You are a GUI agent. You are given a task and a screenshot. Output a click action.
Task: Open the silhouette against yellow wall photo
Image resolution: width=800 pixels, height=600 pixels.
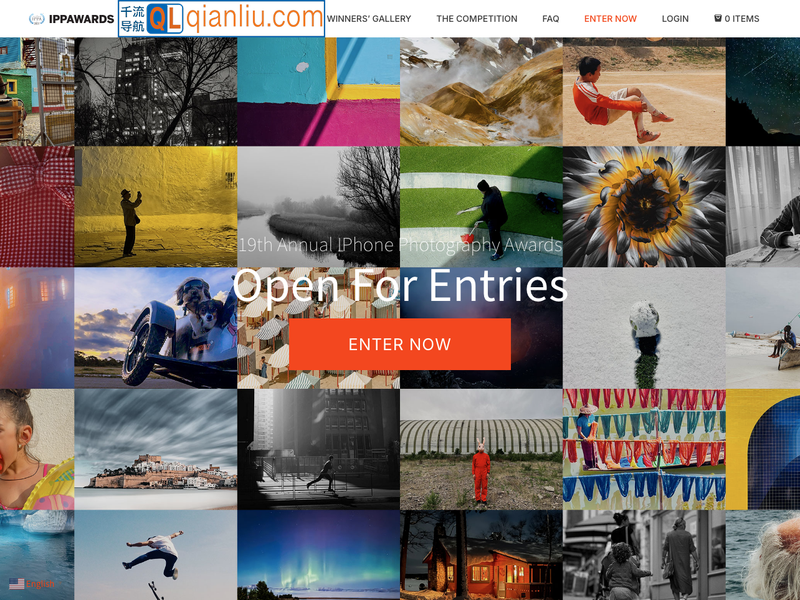(x=156, y=207)
